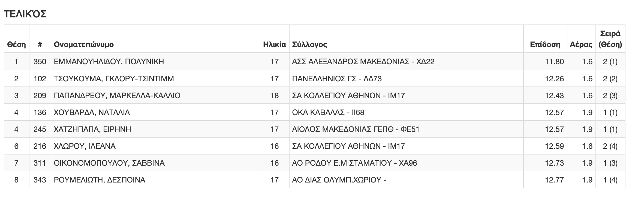Click the Σειρά (Θέση) column header
The height and width of the screenshot is (198, 644).
610,39
